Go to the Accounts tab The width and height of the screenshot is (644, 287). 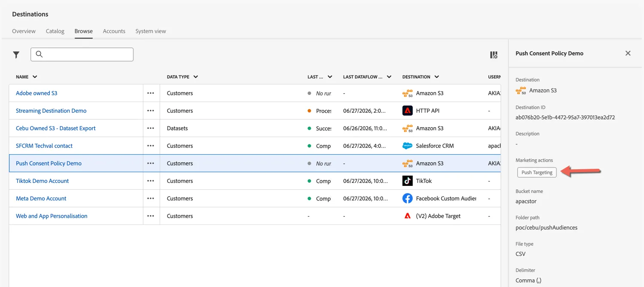[x=114, y=31]
